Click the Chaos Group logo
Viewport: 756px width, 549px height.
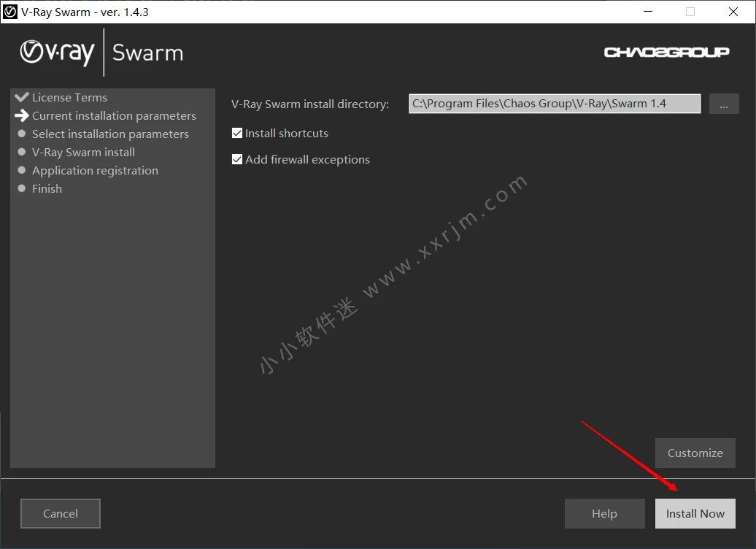(x=666, y=52)
